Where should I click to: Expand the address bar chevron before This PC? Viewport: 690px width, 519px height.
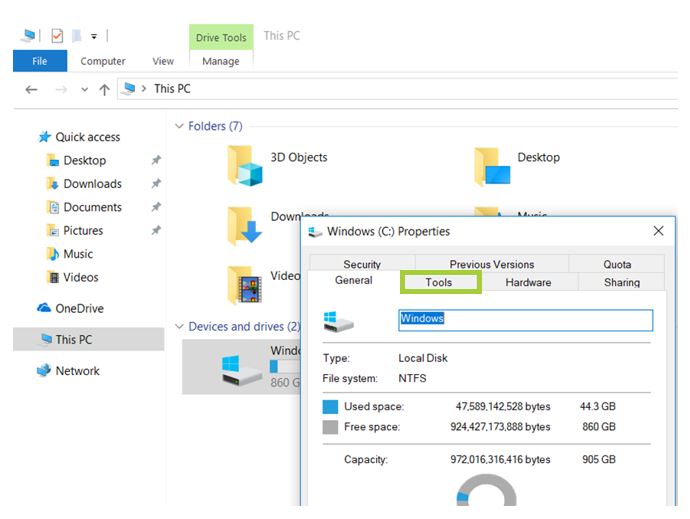(143, 89)
